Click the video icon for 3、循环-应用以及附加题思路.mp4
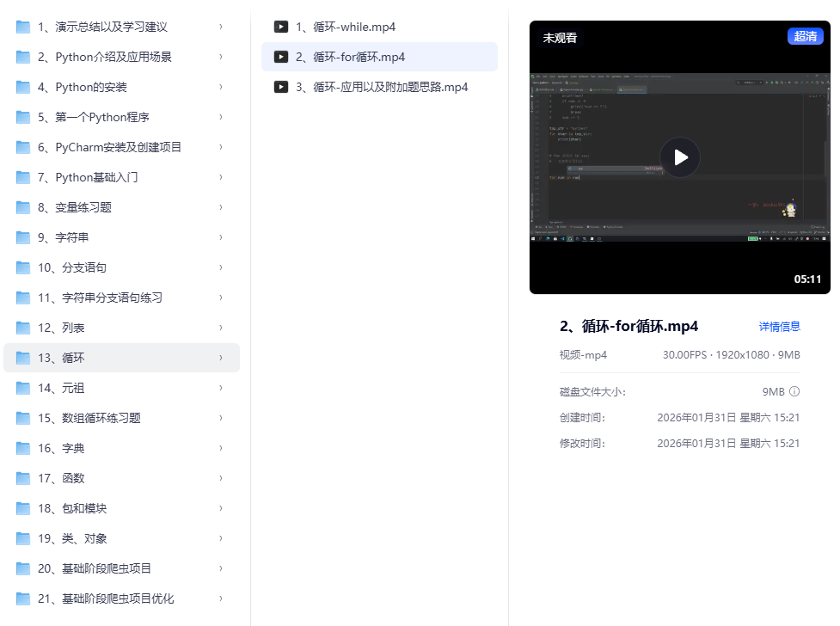The width and height of the screenshot is (840, 626). tap(281, 87)
